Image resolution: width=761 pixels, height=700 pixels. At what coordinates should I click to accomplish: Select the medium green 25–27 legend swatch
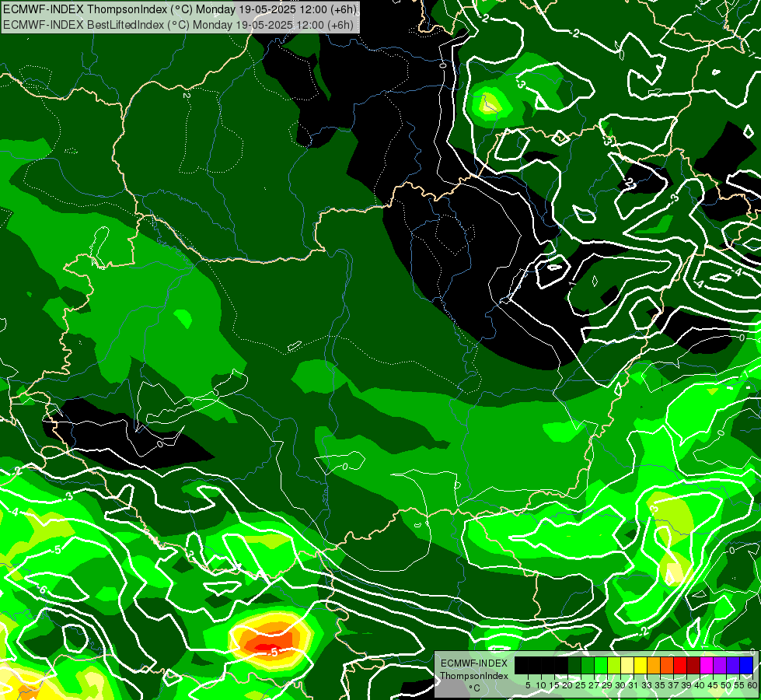coord(588,665)
